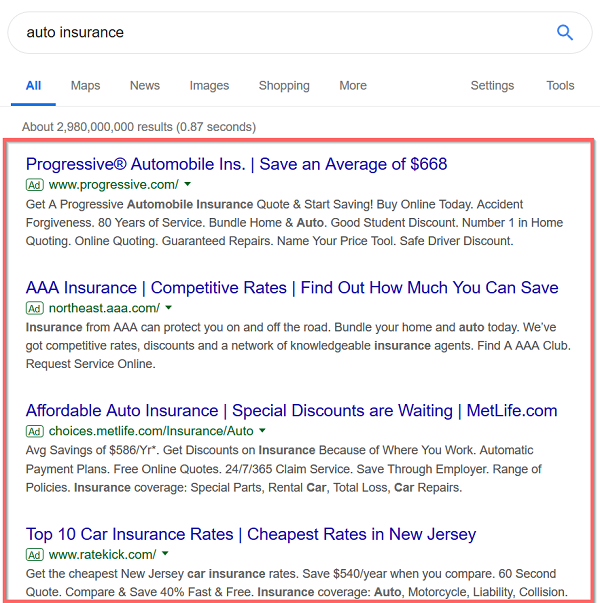The height and width of the screenshot is (603, 600).
Task: Click the Ad badge beside choices.metlife.com
Action: [x=35, y=431]
